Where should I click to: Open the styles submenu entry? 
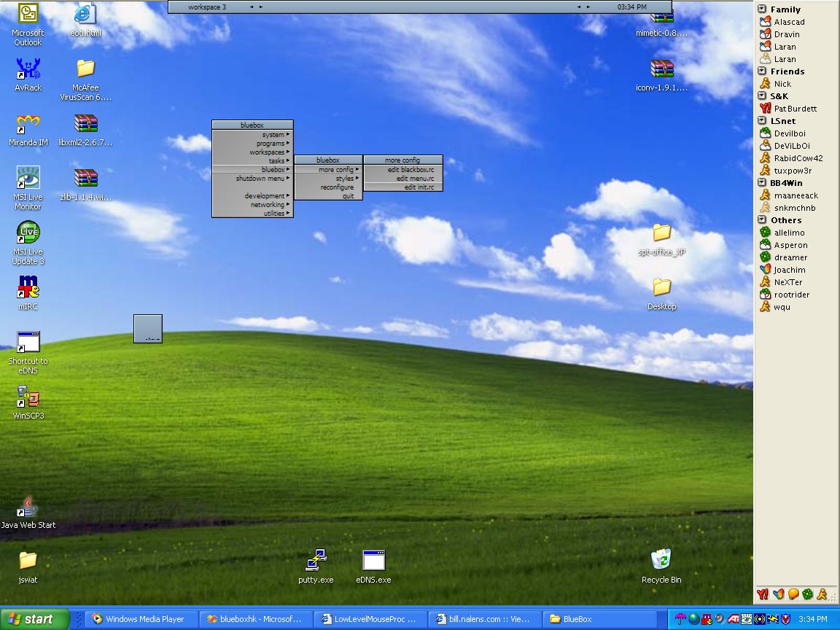(x=328, y=179)
